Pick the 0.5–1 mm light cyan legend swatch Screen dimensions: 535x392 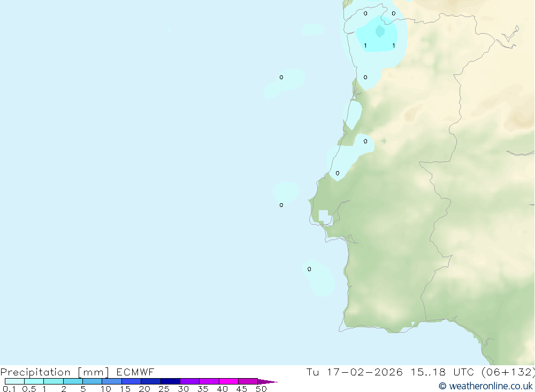point(34,381)
